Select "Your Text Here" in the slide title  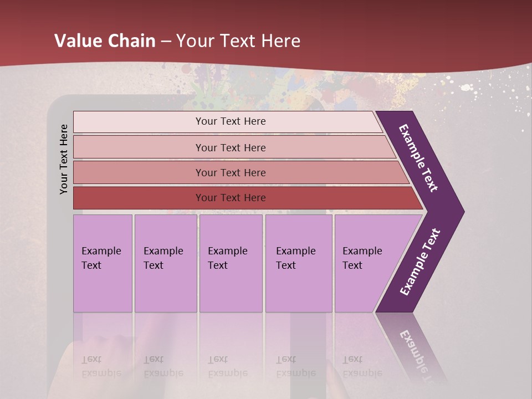coord(238,41)
